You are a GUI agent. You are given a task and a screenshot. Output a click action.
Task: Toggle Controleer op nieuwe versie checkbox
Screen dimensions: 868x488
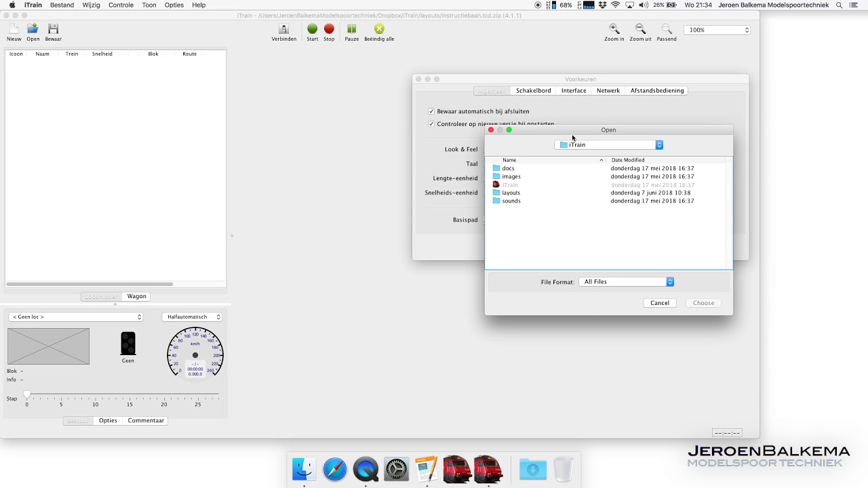coord(431,124)
